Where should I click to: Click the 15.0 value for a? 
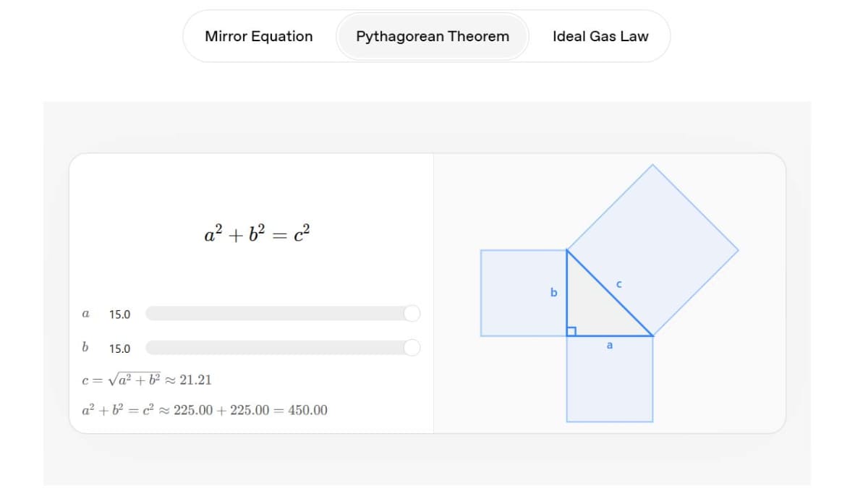point(120,314)
